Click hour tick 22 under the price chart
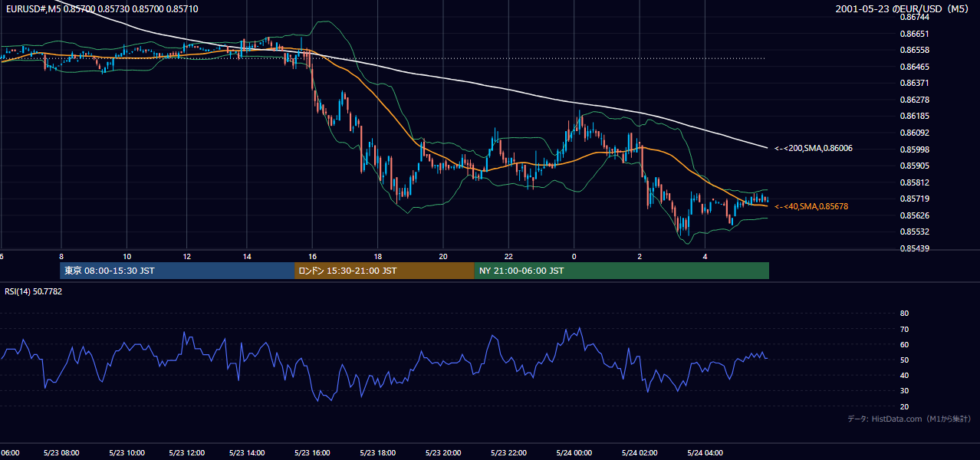 coord(508,256)
